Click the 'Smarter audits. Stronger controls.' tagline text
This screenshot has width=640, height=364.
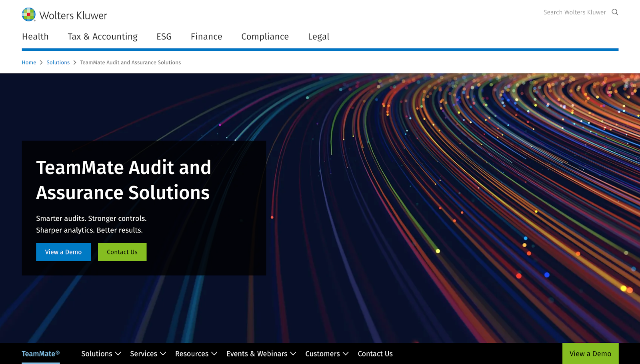[91, 218]
